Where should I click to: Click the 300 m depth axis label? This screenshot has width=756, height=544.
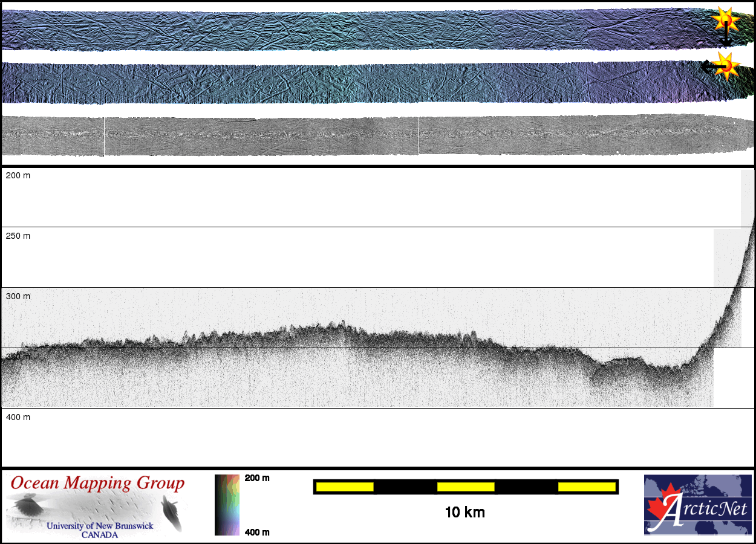point(18,296)
